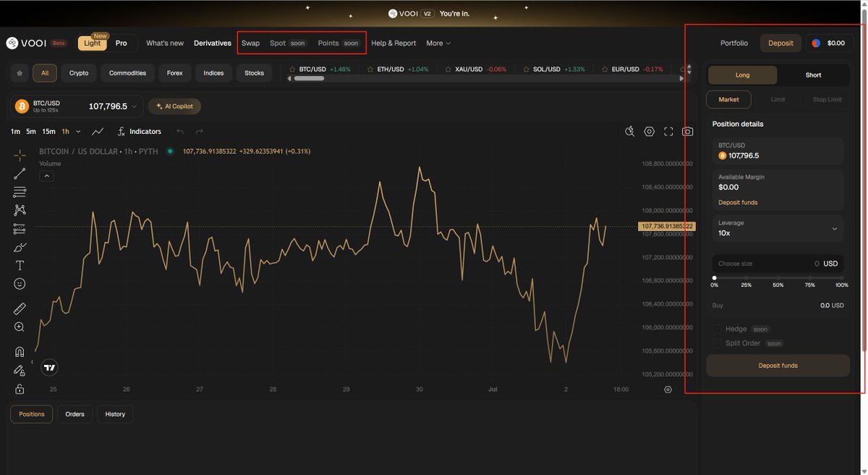This screenshot has width=868, height=475.
Task: Open the Indicators menu
Action: tap(140, 132)
